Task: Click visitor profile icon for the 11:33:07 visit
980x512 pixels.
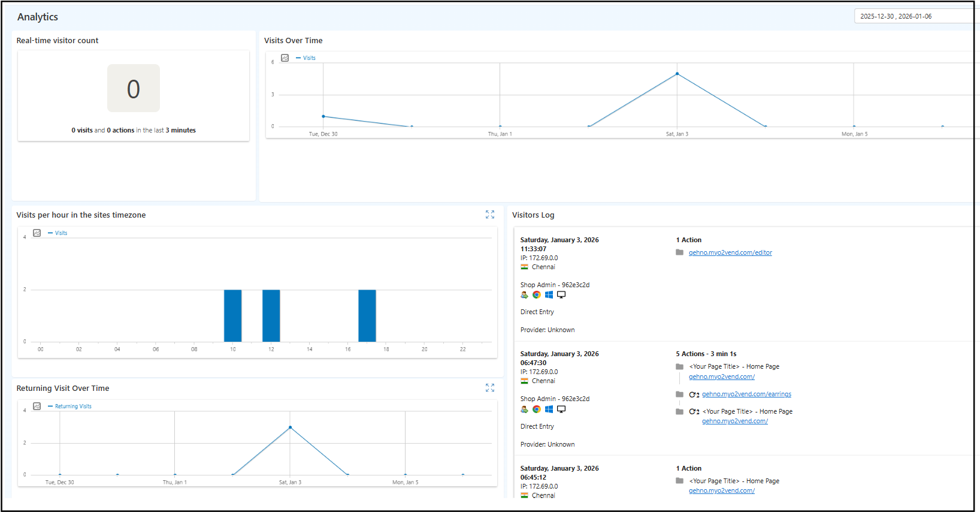Action: (x=525, y=295)
